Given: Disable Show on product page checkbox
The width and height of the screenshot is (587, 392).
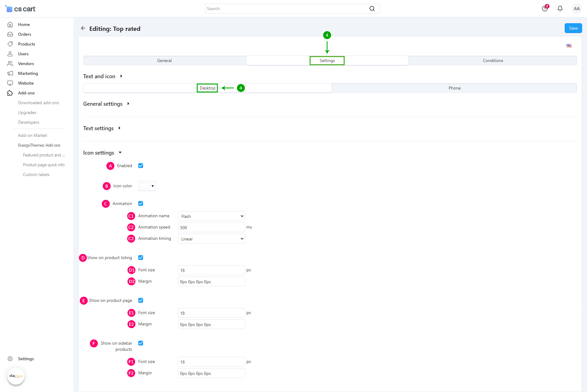Looking at the screenshot, I should point(141,300).
